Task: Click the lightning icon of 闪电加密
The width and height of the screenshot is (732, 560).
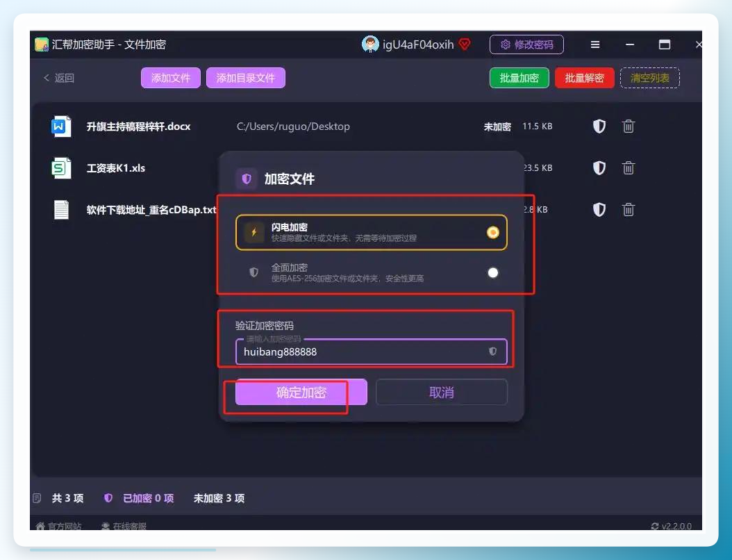Action: [x=254, y=232]
